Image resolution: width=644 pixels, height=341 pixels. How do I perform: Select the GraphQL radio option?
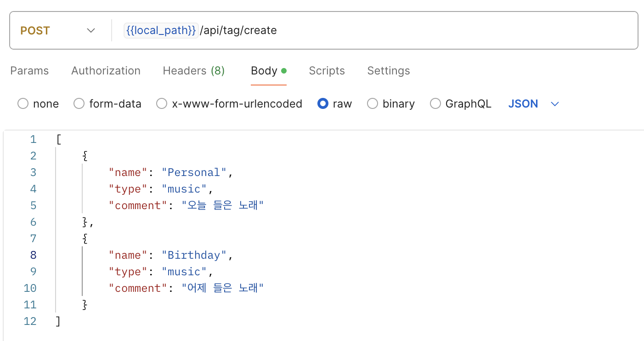(x=435, y=104)
